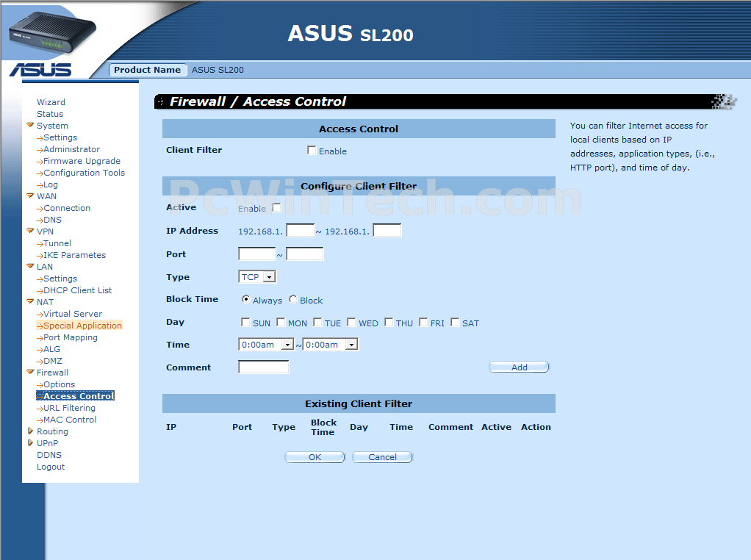
Task: Expand the UPnP menu section
Action: pyautogui.click(x=30, y=443)
